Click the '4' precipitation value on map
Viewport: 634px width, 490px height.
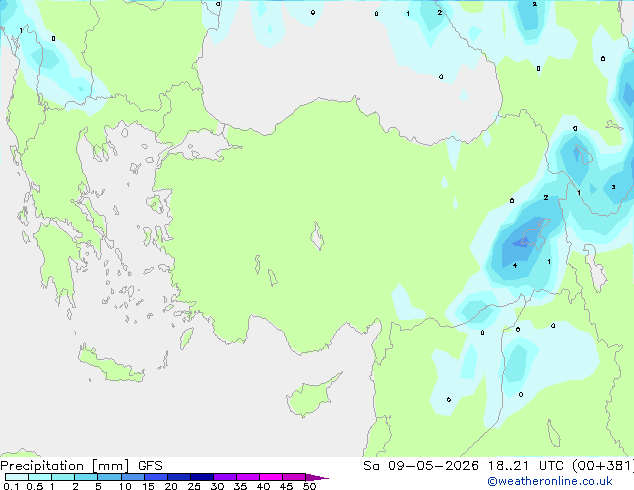[515, 266]
